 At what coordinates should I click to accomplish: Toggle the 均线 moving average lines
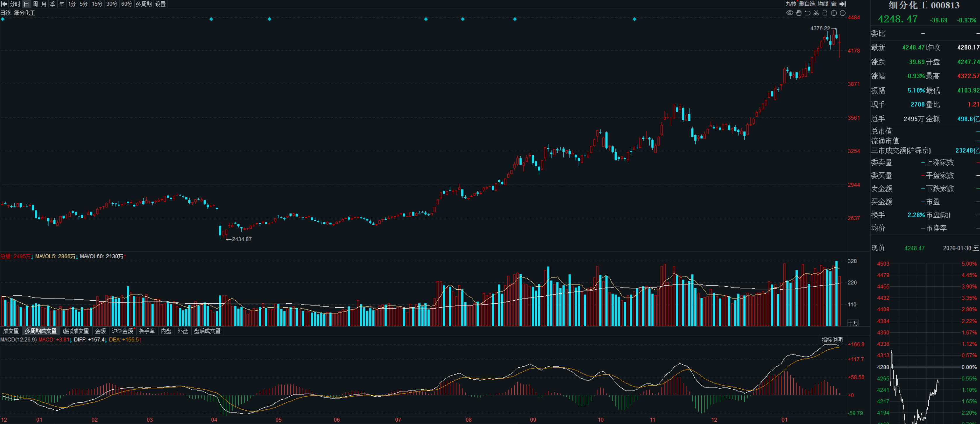[823, 4]
